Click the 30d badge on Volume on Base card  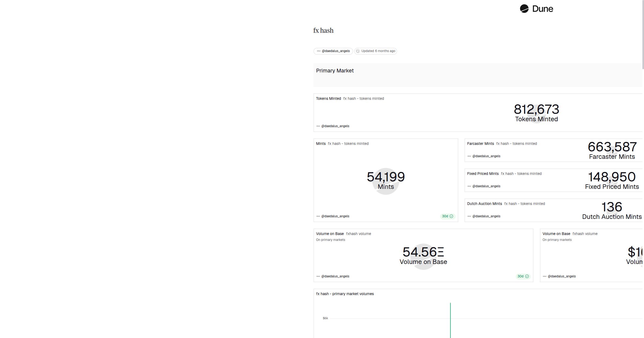click(x=523, y=276)
